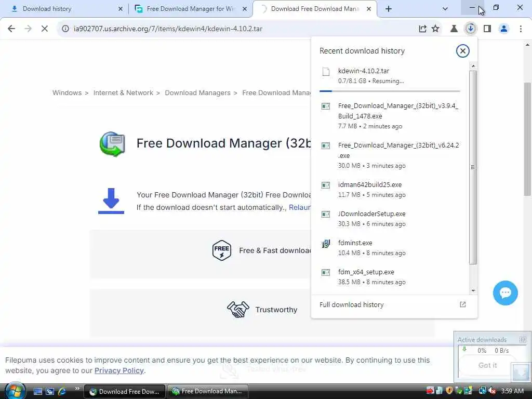Click the blue download arrow icon
Image resolution: width=532 pixels, height=399 pixels.
coord(111,201)
